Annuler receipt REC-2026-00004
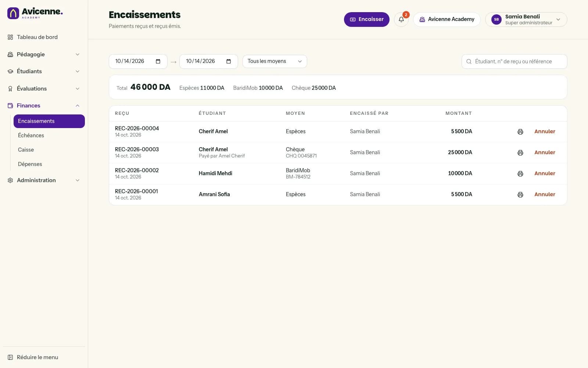This screenshot has height=368, width=588. (x=545, y=131)
